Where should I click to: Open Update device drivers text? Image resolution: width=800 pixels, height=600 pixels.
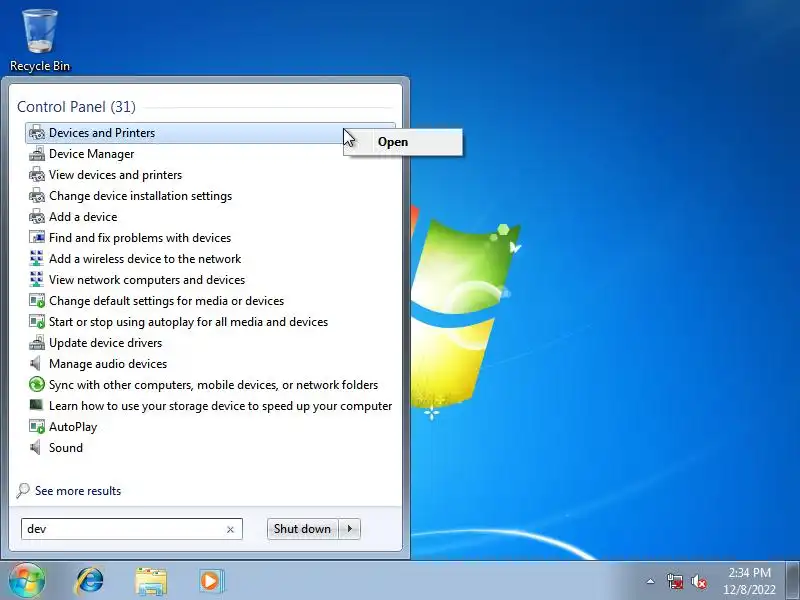click(x=106, y=343)
